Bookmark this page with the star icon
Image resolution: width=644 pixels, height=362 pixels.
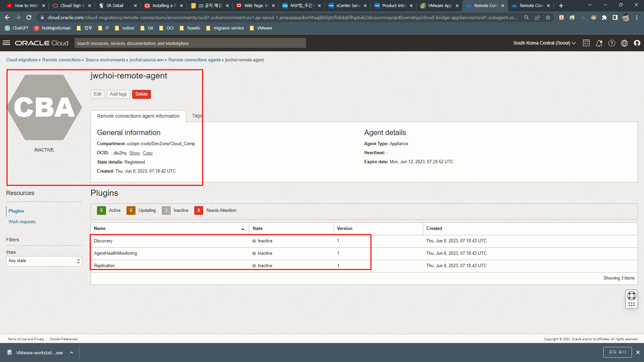[548, 17]
